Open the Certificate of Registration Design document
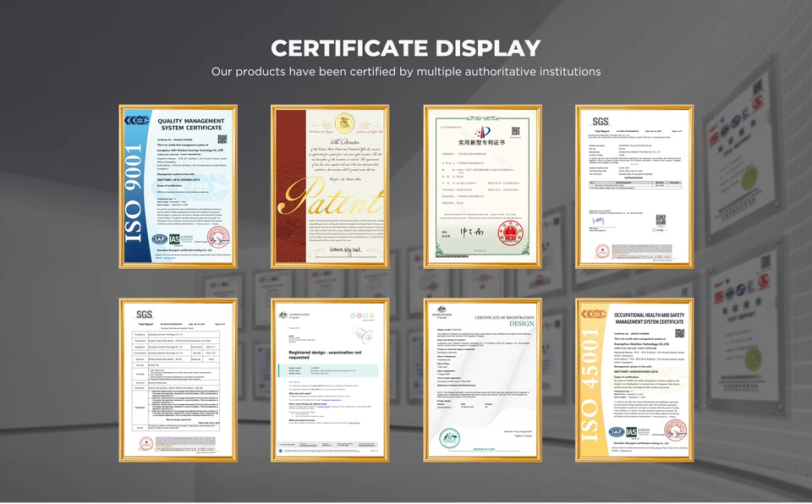 point(483,380)
